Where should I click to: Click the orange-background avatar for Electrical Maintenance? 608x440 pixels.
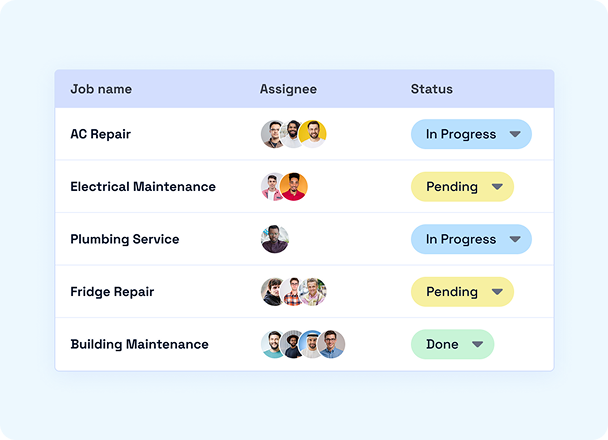[294, 187]
